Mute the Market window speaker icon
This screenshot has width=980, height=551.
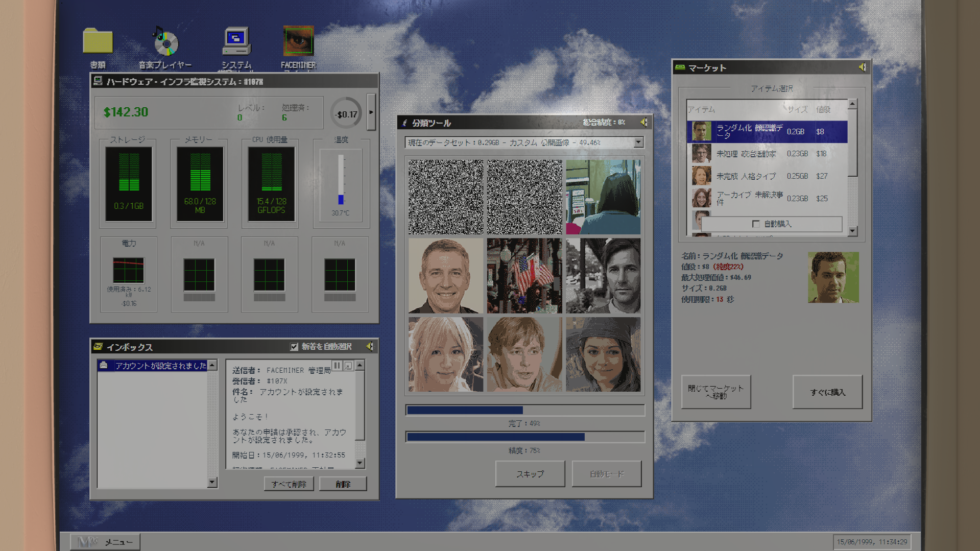[x=862, y=67]
